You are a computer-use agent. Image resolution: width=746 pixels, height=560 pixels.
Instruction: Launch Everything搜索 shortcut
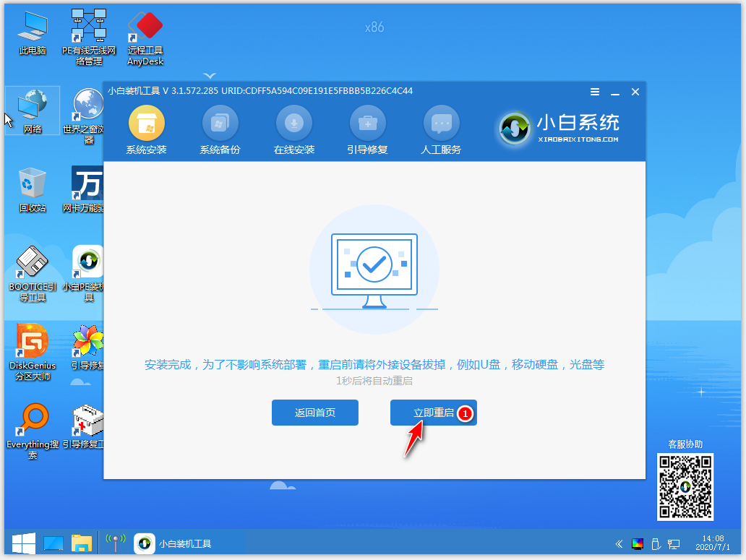[33, 431]
